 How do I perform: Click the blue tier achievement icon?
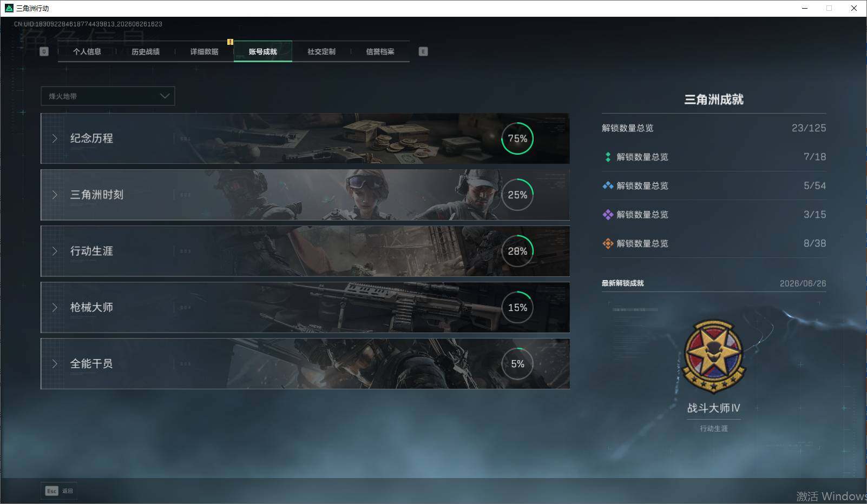pyautogui.click(x=608, y=185)
